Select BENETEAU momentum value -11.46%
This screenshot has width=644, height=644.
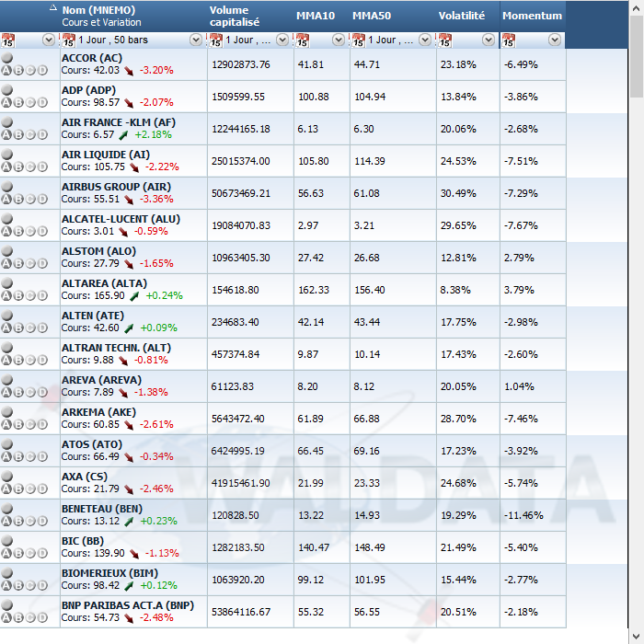(x=523, y=515)
